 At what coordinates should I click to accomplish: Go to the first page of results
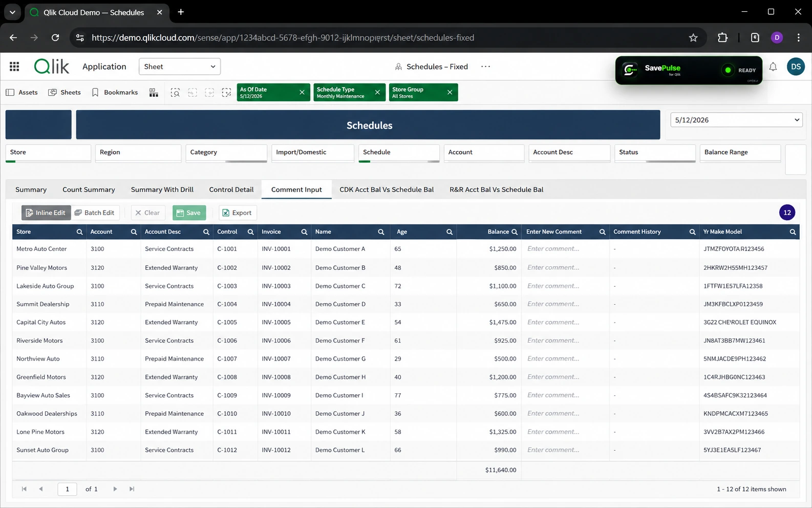[24, 489]
